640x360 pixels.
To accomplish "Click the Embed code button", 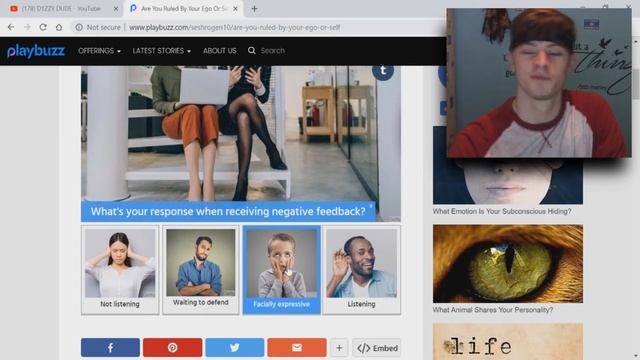I will [x=377, y=348].
